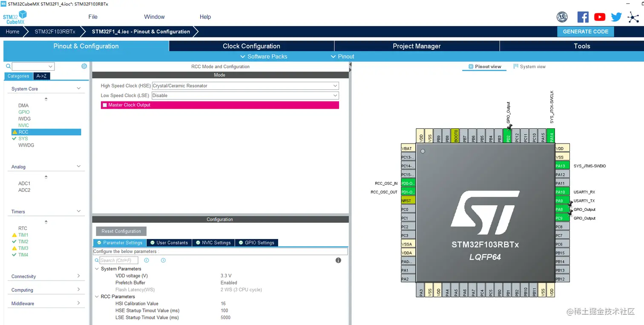Open the File menu
Image resolution: width=644 pixels, height=325 pixels.
[93, 17]
